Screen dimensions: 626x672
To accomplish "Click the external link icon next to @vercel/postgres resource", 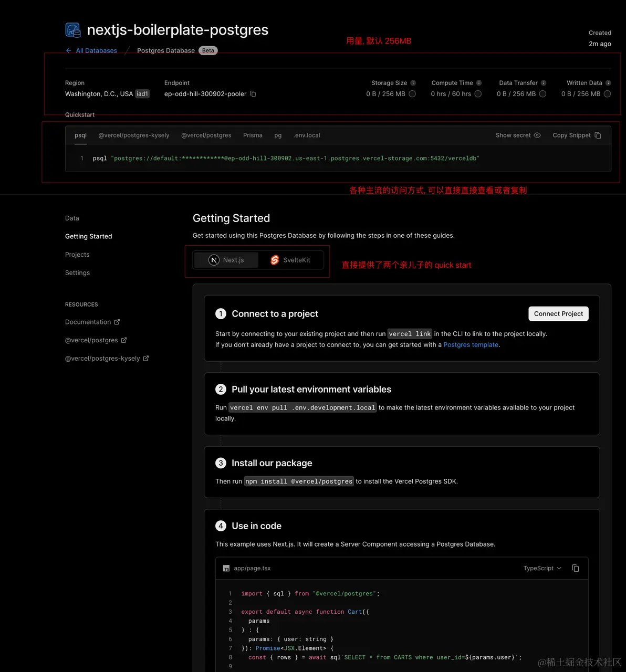I will [124, 340].
